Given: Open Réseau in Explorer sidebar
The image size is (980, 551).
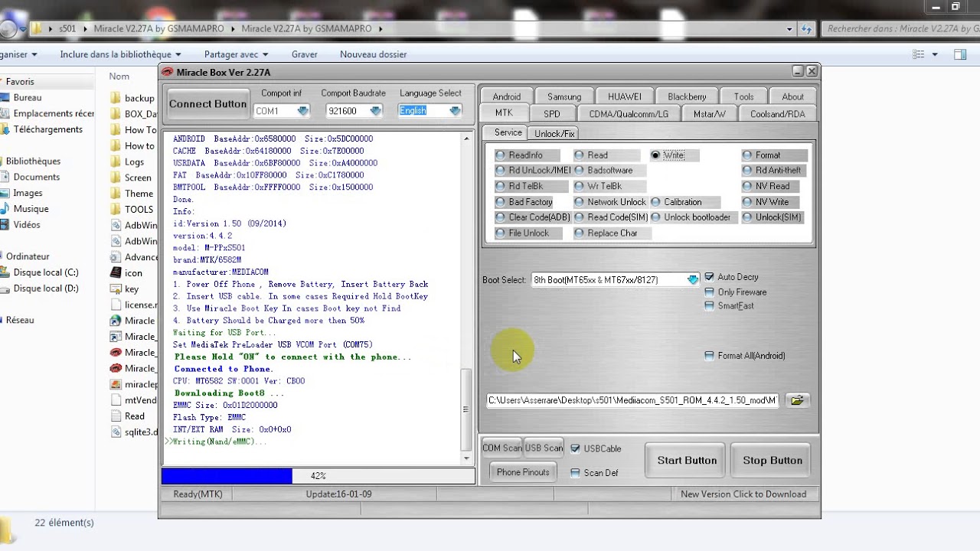Looking at the screenshot, I should pyautogui.click(x=20, y=320).
